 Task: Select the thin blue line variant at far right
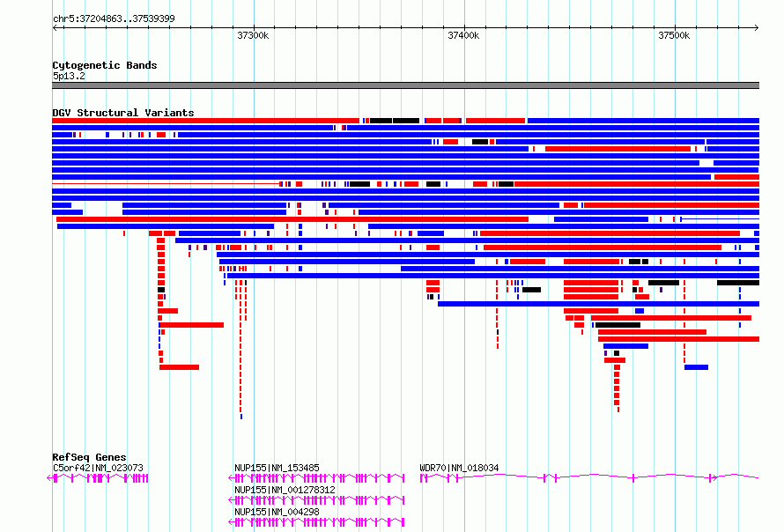(721, 219)
